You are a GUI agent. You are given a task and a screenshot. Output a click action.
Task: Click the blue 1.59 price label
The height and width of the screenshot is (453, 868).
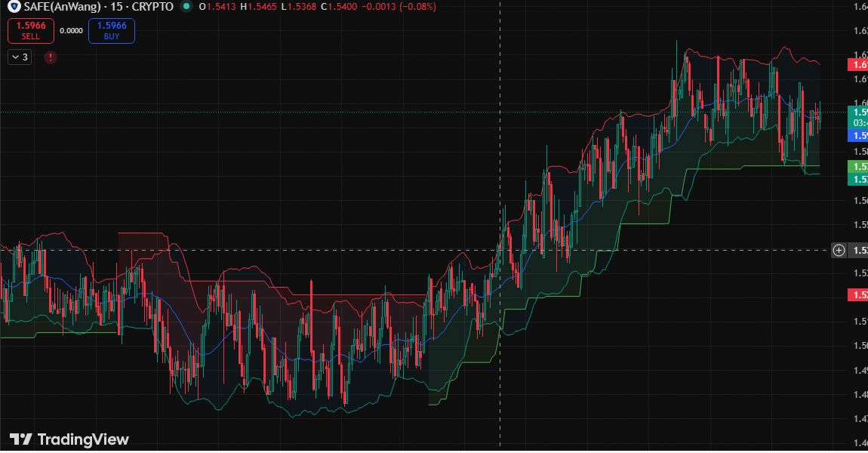click(859, 136)
